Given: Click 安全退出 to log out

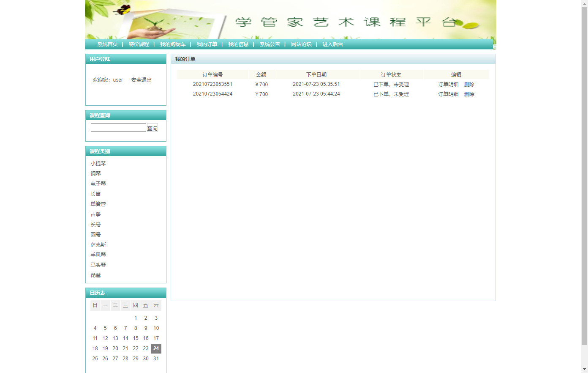Looking at the screenshot, I should [141, 80].
